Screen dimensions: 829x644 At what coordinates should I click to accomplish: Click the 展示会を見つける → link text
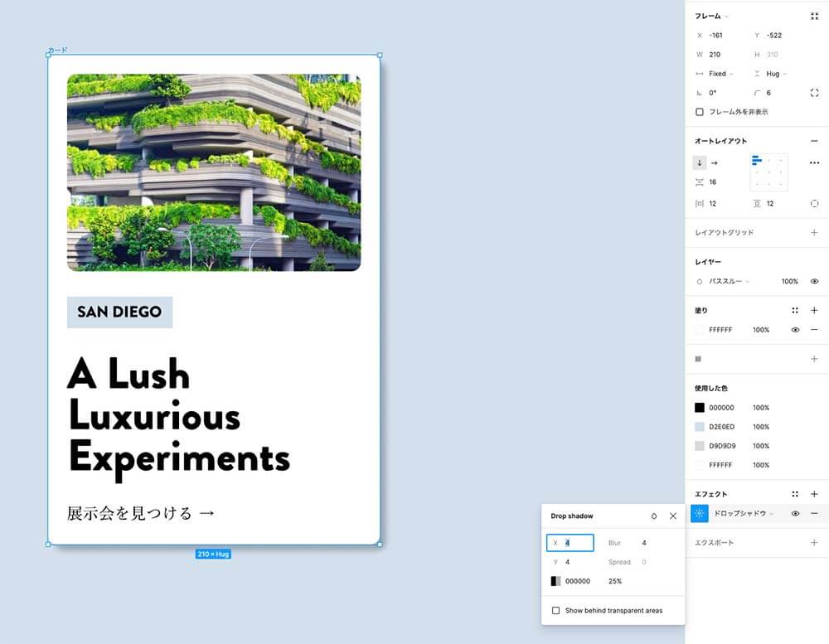pos(140,513)
